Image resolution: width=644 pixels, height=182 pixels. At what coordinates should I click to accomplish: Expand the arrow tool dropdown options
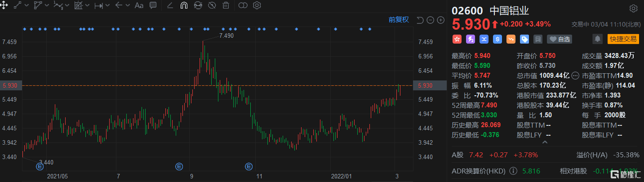(128, 5)
